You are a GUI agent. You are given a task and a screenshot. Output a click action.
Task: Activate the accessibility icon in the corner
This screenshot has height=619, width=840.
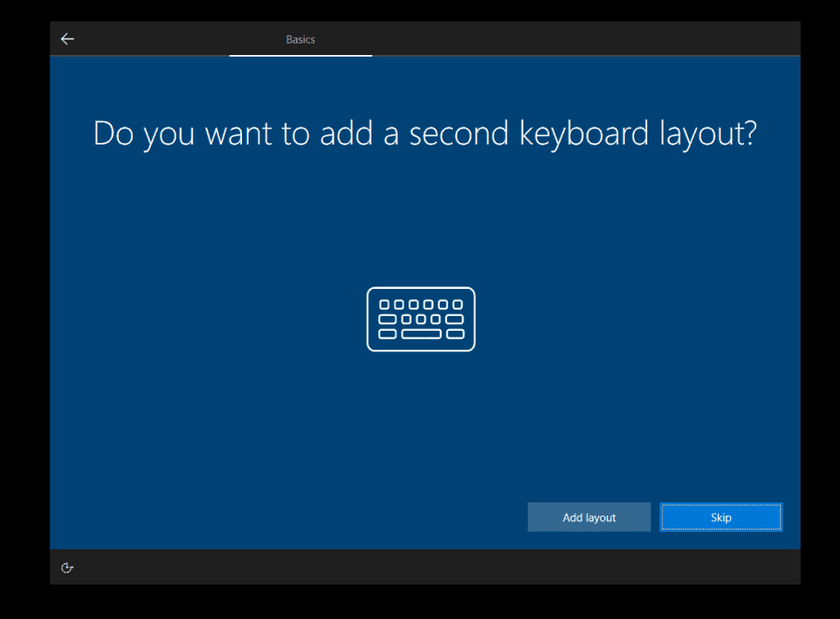tap(67, 567)
